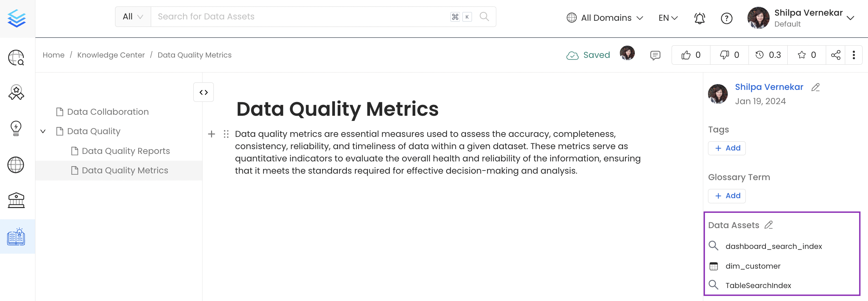Edit Data Assets using the pencil icon
This screenshot has width=868, height=301.
768,225
